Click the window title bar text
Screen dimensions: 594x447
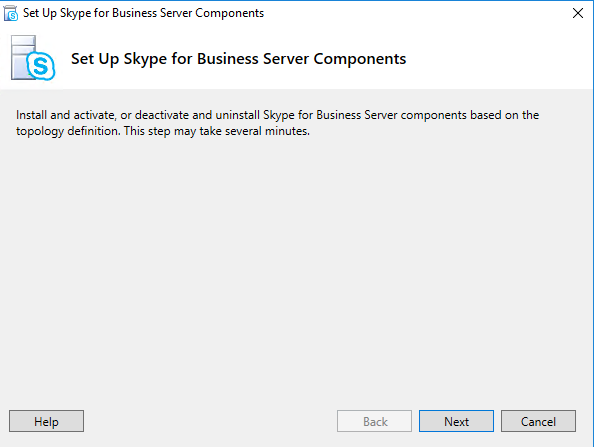tap(143, 13)
